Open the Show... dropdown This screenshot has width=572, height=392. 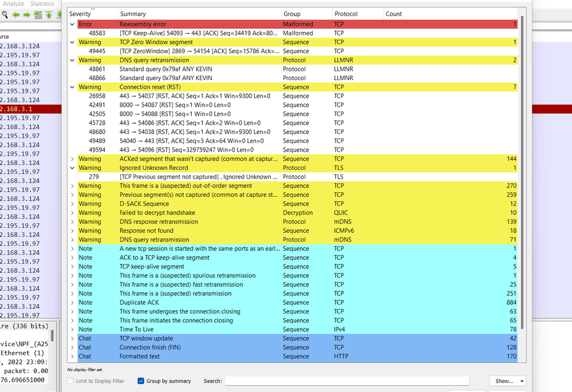pos(507,381)
